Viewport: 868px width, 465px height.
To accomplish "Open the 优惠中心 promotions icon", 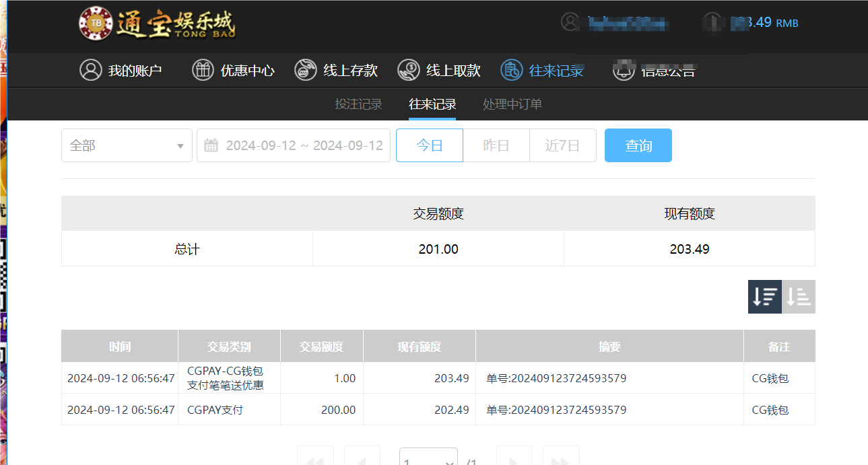I will tap(203, 69).
